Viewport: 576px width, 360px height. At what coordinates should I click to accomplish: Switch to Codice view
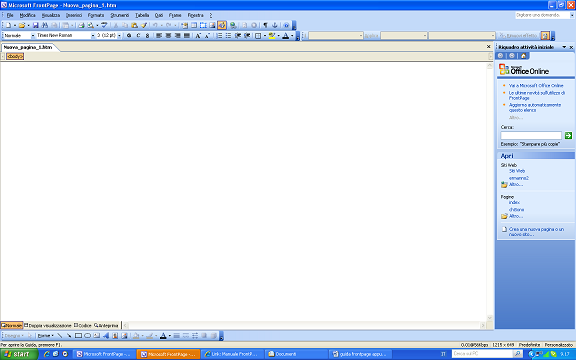click(83, 325)
